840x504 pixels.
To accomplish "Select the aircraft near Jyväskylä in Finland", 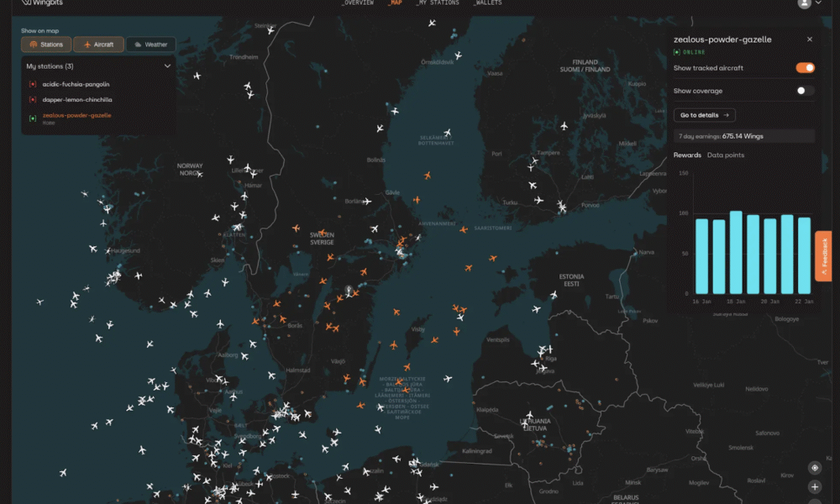I will tap(564, 126).
